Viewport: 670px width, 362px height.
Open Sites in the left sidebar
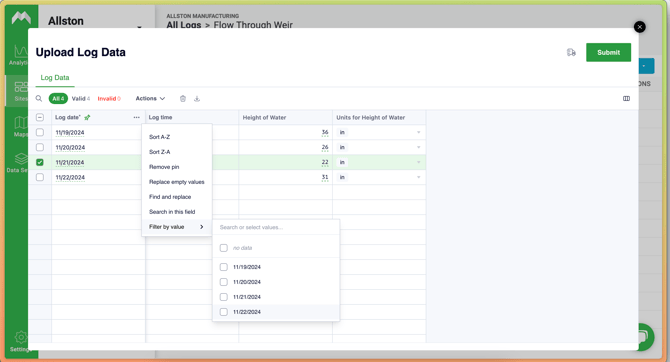(x=19, y=91)
